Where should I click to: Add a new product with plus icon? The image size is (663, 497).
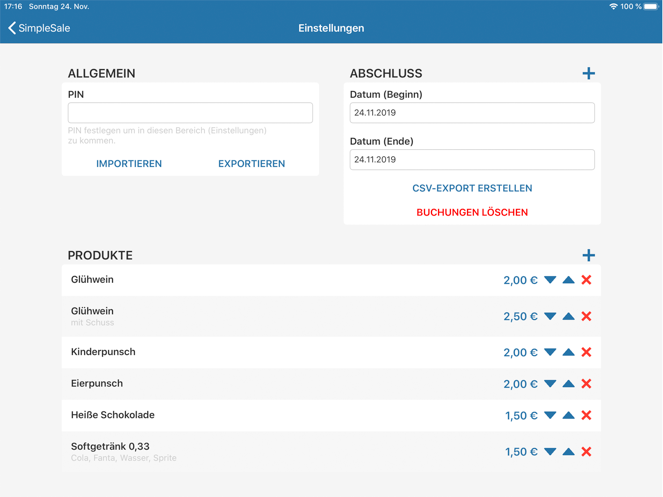click(588, 255)
